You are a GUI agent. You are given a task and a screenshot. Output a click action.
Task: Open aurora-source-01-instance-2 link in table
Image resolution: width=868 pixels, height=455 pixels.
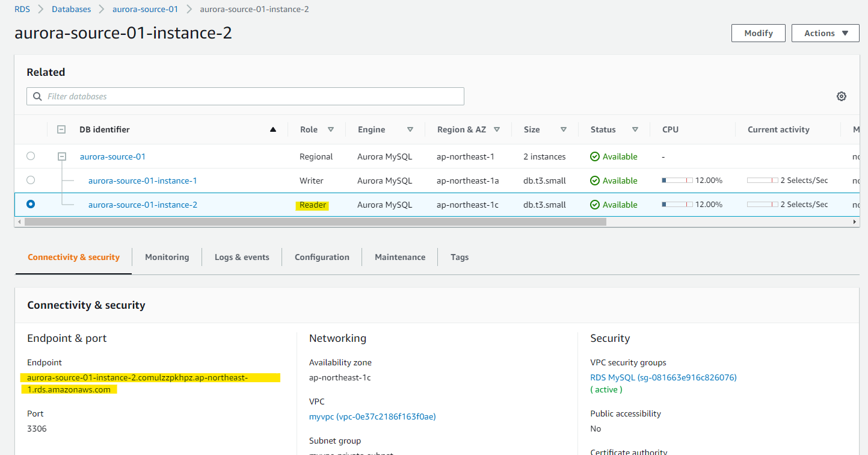(143, 205)
